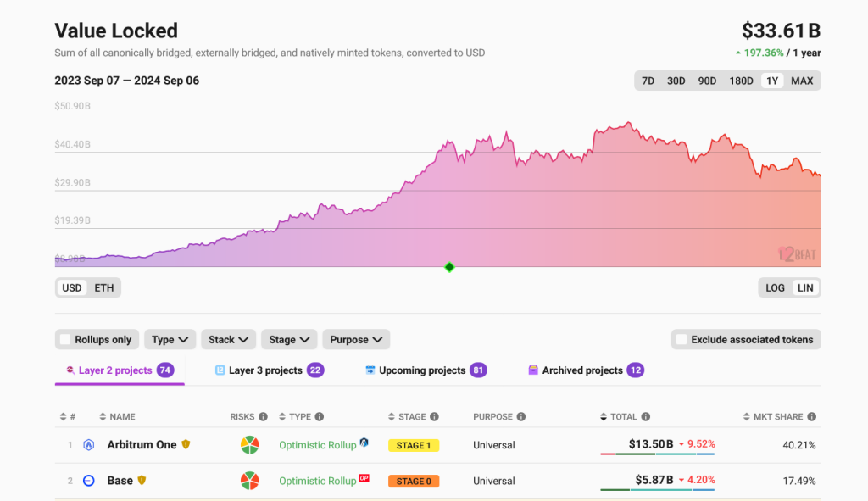The image size is (868, 501).
Task: Click the Arbitrum One project logo
Action: point(88,444)
